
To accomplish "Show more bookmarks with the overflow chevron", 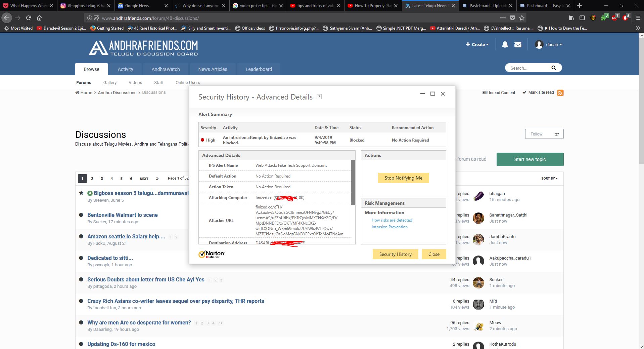I will tap(638, 28).
